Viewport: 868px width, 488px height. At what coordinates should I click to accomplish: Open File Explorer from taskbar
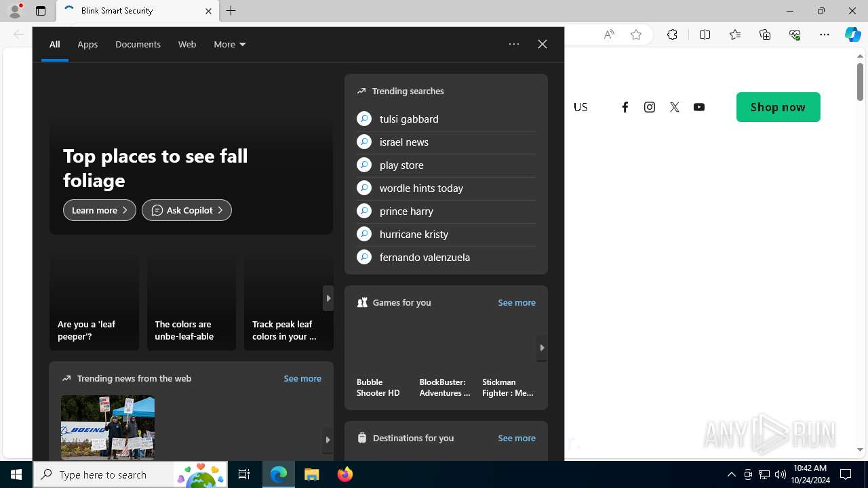click(312, 474)
